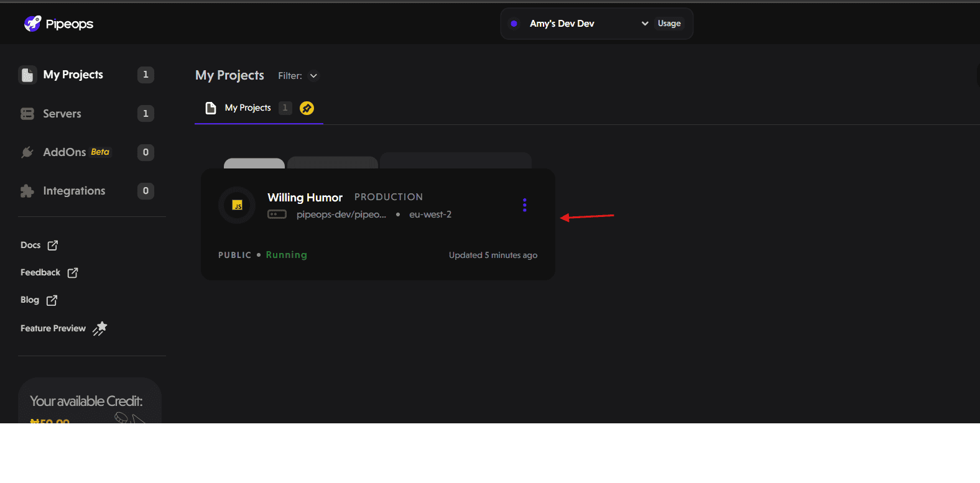The width and height of the screenshot is (980, 483).
Task: Click the Integrations puzzle piece icon
Action: click(27, 191)
